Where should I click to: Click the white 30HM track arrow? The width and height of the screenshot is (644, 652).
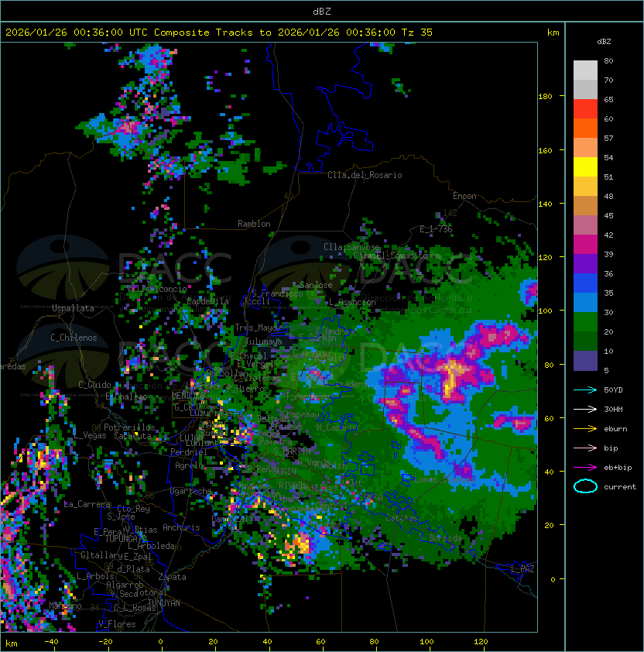[x=585, y=410]
